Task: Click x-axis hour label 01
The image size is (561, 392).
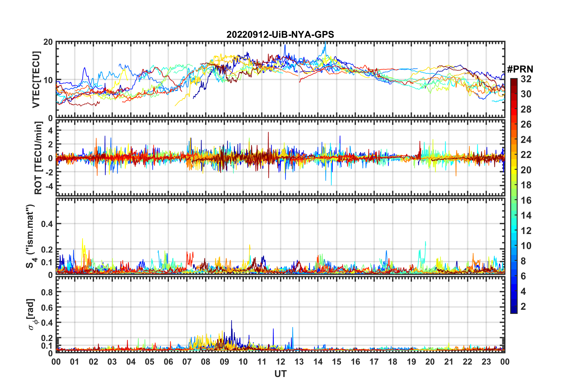Action: coord(75,362)
